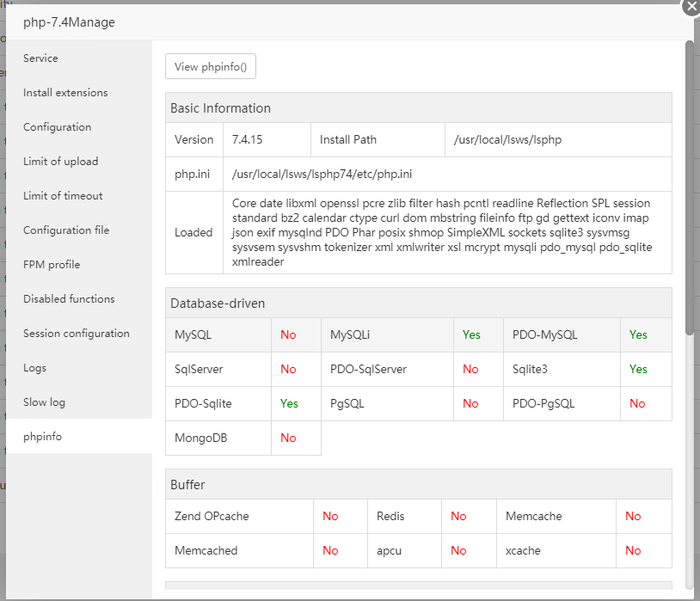Select the FPM profile tab
700x601 pixels.
[x=52, y=265]
